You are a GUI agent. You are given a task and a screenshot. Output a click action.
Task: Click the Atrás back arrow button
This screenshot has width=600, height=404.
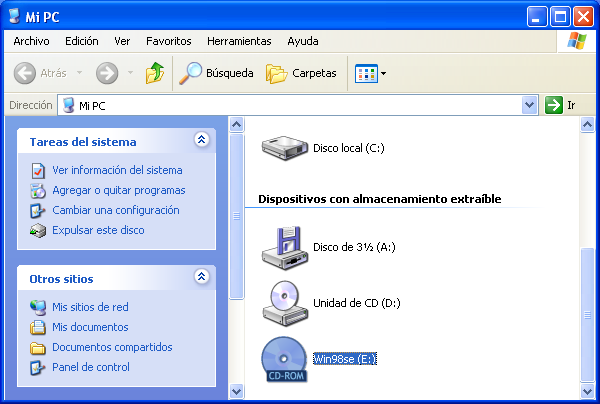click(27, 73)
